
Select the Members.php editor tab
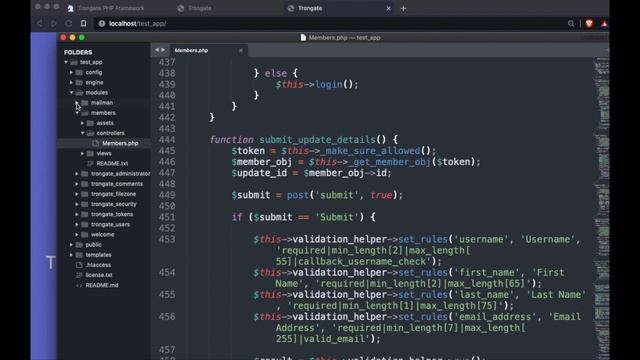click(x=209, y=50)
